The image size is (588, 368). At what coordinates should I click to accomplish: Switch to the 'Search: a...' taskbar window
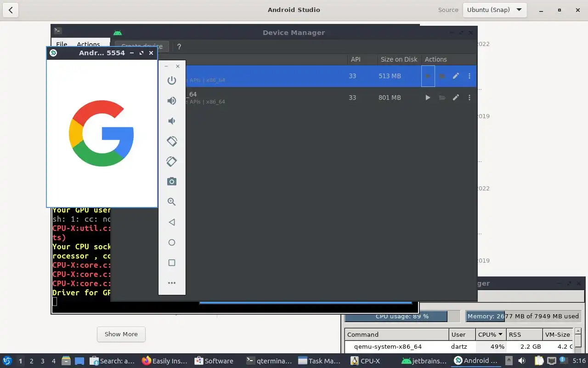112,361
